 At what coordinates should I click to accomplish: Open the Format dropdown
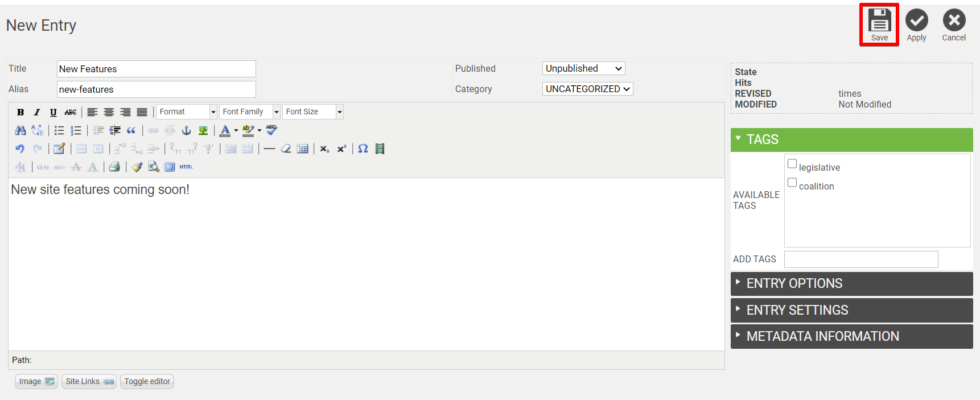coord(187,112)
